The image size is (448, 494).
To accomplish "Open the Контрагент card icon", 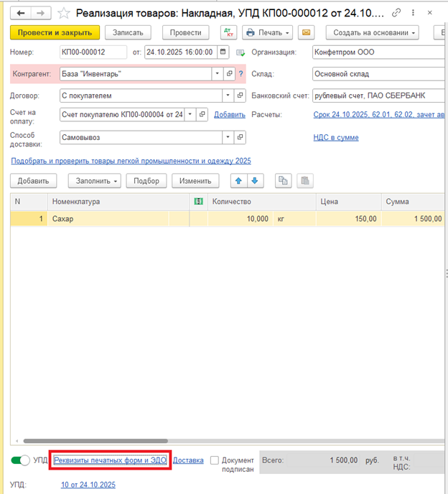I will pyautogui.click(x=229, y=74).
